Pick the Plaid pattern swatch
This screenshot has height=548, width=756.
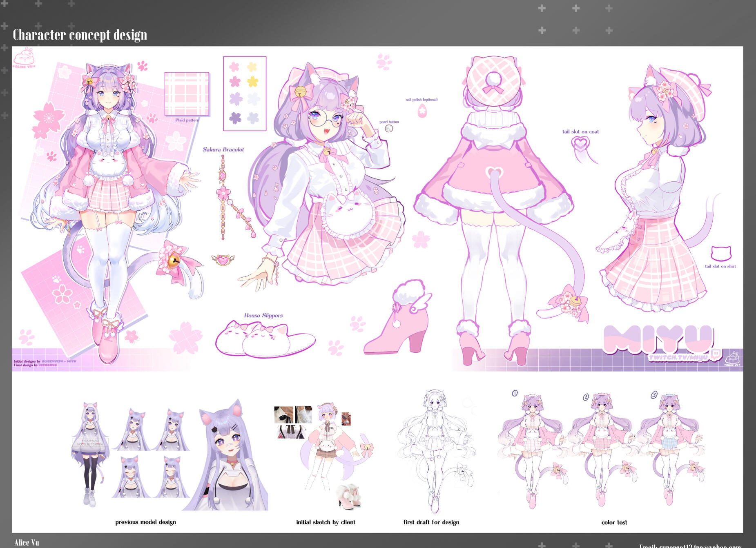click(187, 94)
